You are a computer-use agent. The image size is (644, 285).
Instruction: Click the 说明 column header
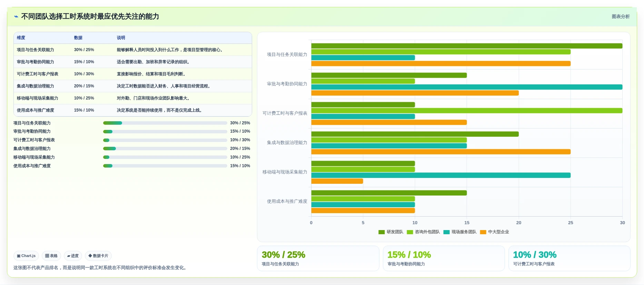(x=121, y=38)
